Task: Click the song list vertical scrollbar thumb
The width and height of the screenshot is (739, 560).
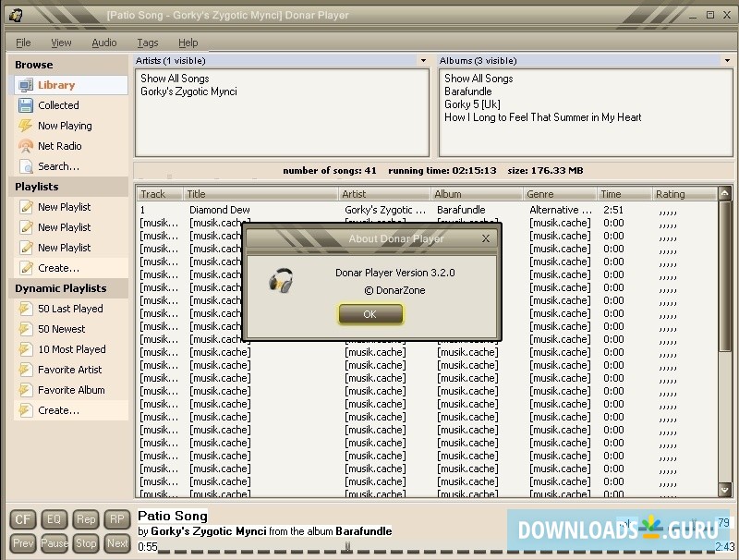Action: (x=725, y=275)
